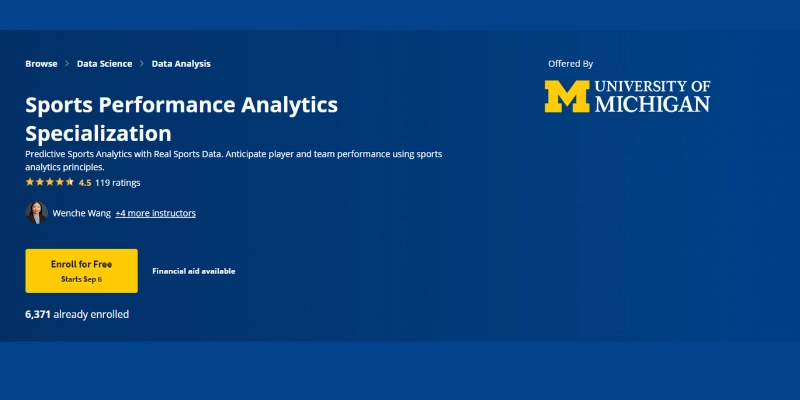Click the chevron after Data Science
The height and width of the screenshot is (400, 800).
coord(142,64)
